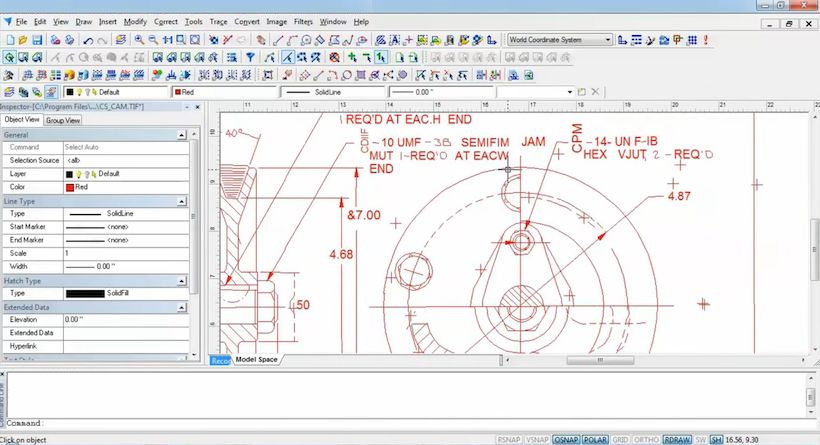The height and width of the screenshot is (445, 820).
Task: Collapse the Extended Data section in Inspector
Action: tap(181, 307)
